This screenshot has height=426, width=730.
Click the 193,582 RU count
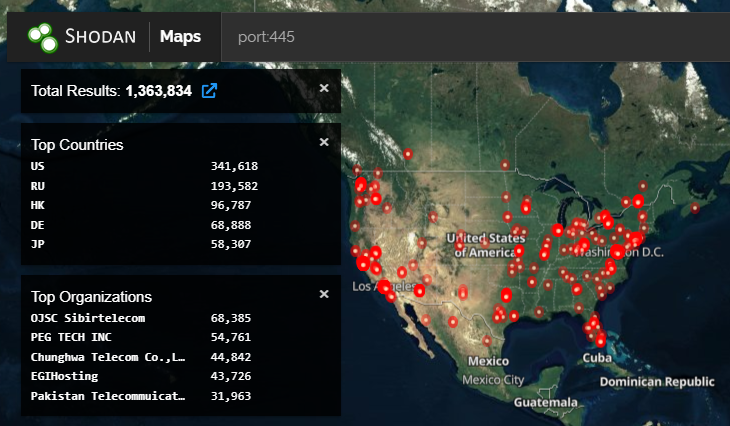point(234,186)
